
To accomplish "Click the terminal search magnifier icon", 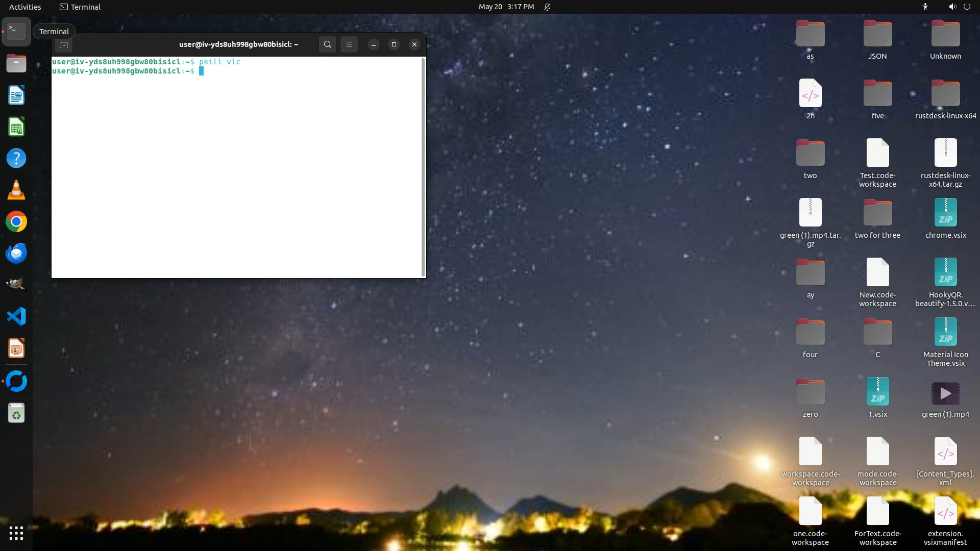I will 327,44.
